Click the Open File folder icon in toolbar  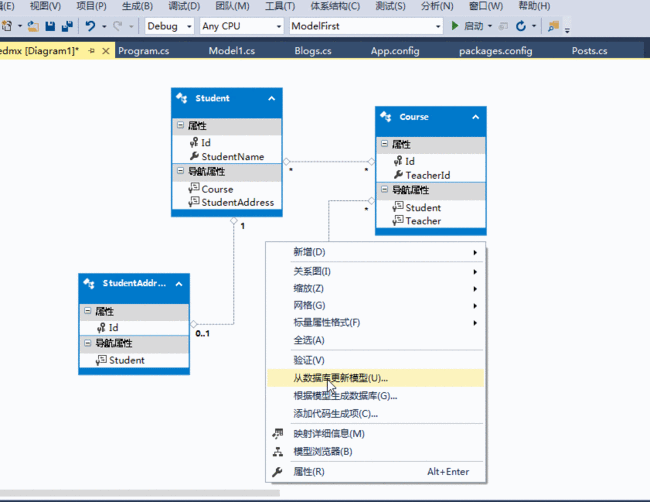(33, 26)
